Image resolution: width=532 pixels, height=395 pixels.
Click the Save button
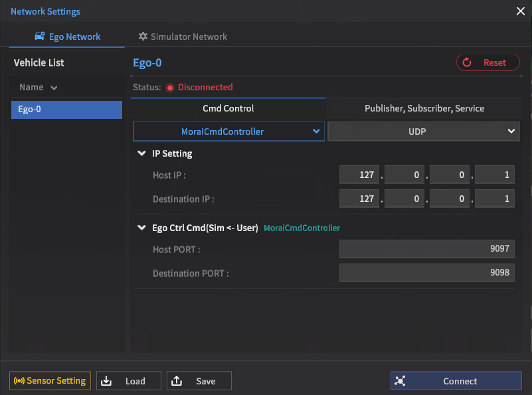point(199,381)
